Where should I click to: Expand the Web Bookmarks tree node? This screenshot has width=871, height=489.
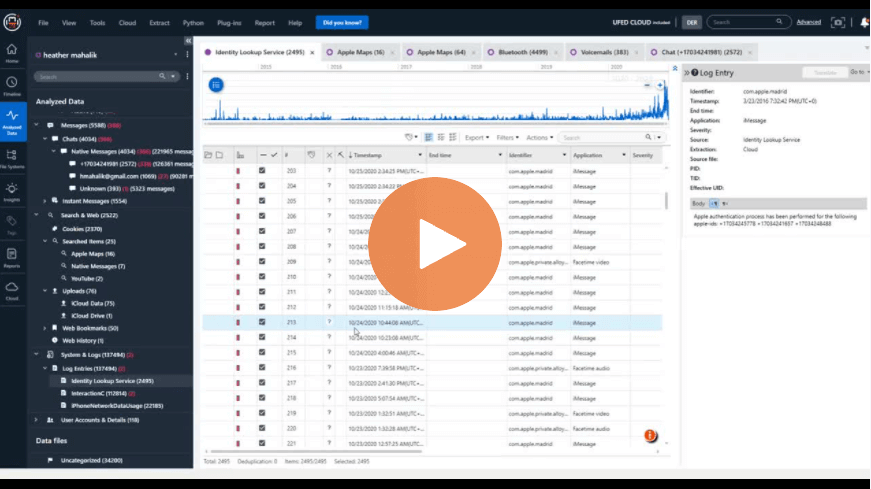(45, 328)
